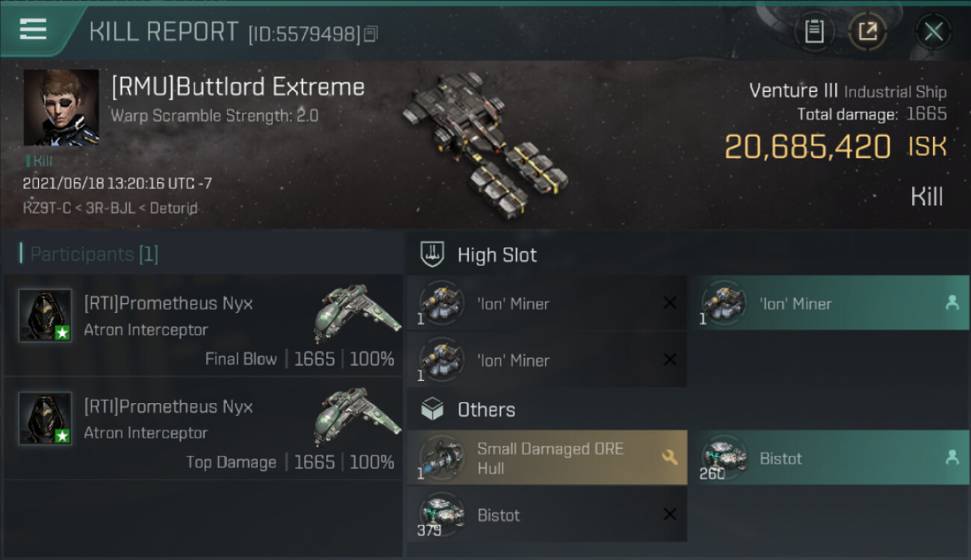Click the Others section cube icon
This screenshot has height=560, width=971.
click(x=433, y=409)
